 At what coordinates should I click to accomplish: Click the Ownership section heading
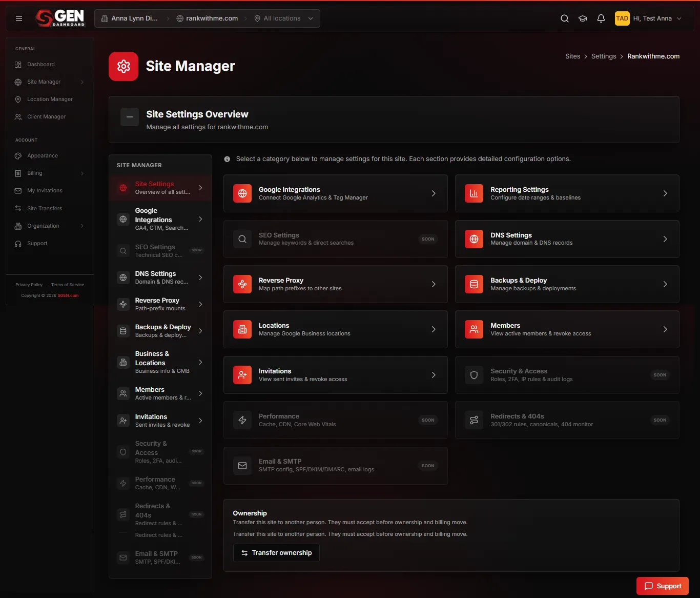250,513
